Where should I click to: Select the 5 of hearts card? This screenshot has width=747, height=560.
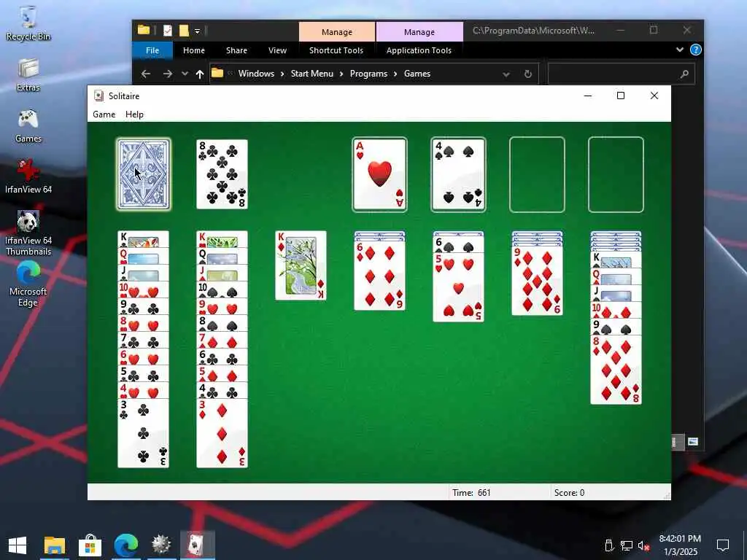(458, 287)
